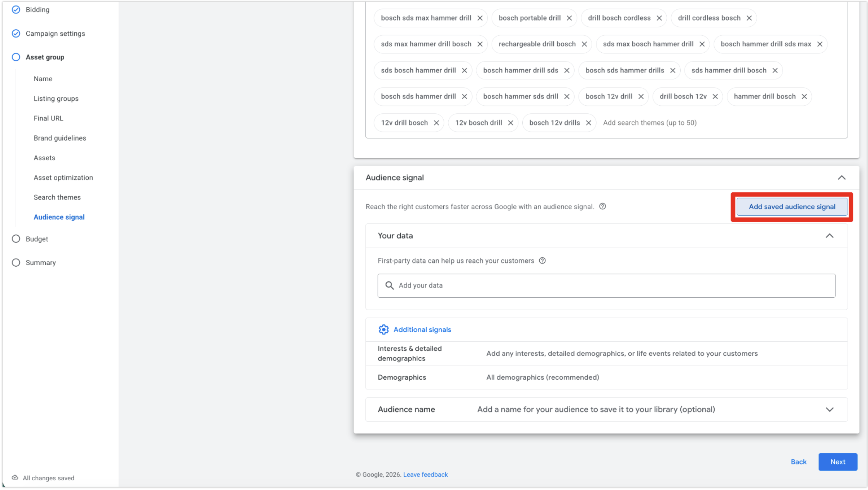Open help icon for first-party data
The image size is (868, 490).
542,260
